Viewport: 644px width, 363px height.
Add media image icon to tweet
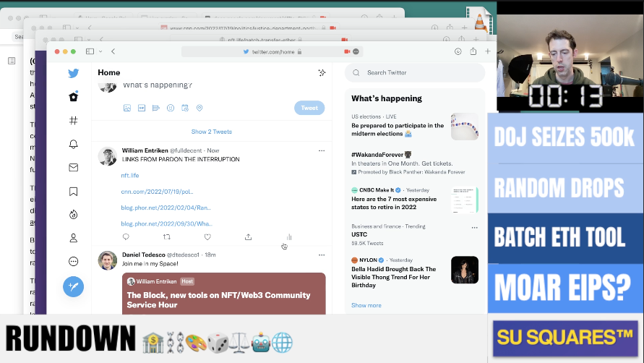(127, 108)
